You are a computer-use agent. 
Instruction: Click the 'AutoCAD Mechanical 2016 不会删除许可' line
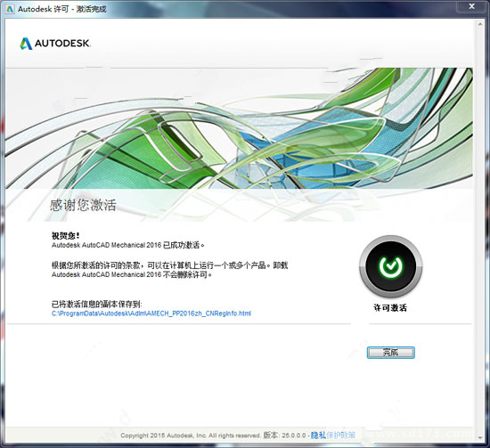pyautogui.click(x=132, y=274)
